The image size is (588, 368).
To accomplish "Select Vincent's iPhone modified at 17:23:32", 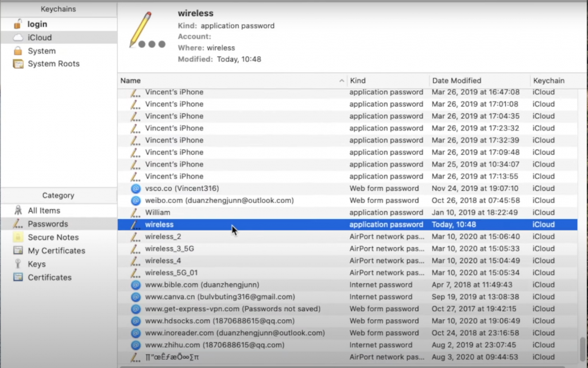I will point(347,128).
